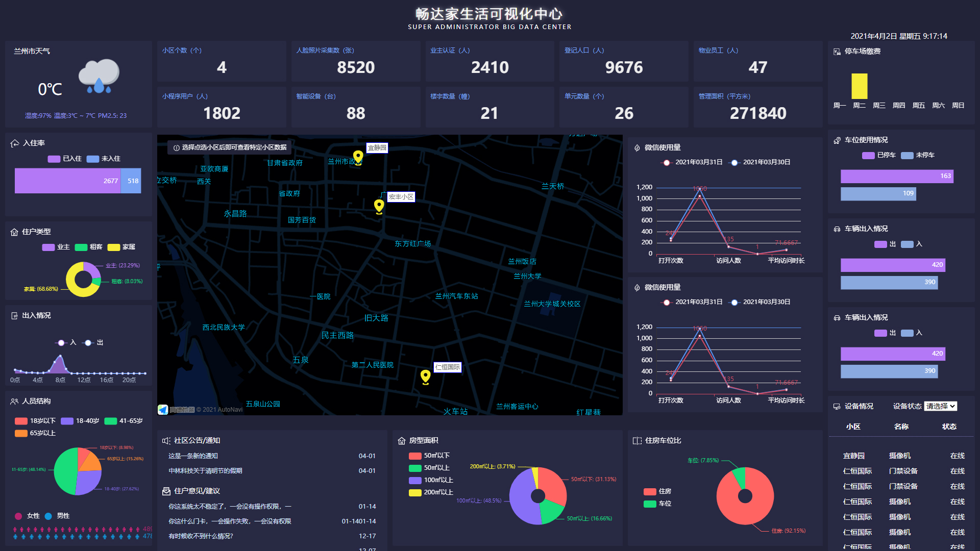Click the 宏丰小区 yellow map marker

pos(379,206)
